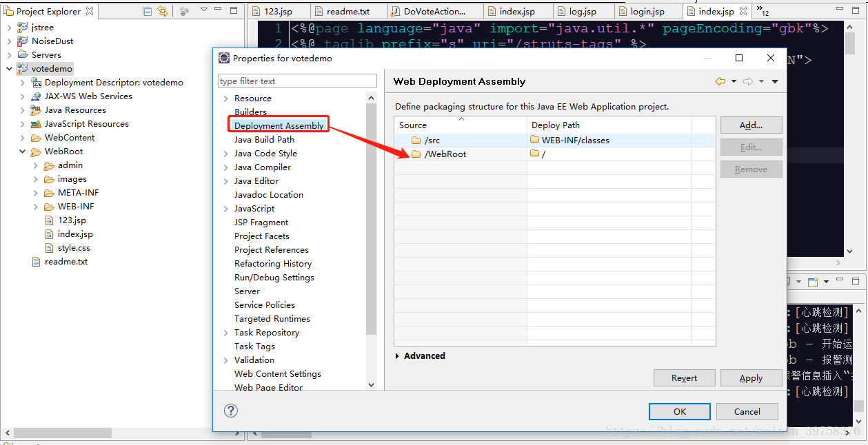Select the WEB-INF/classes deploy path folder

pos(570,140)
